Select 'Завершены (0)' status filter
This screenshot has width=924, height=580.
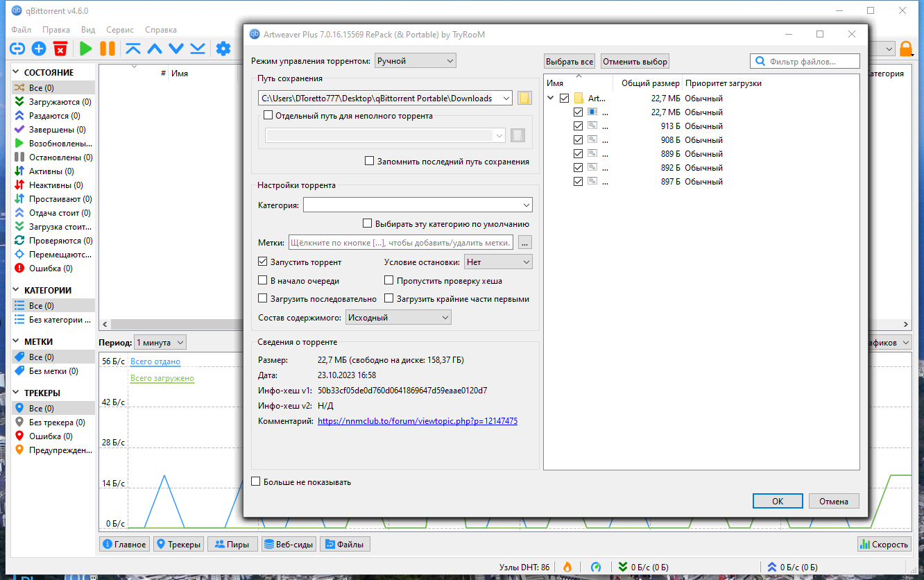pyautogui.click(x=53, y=130)
